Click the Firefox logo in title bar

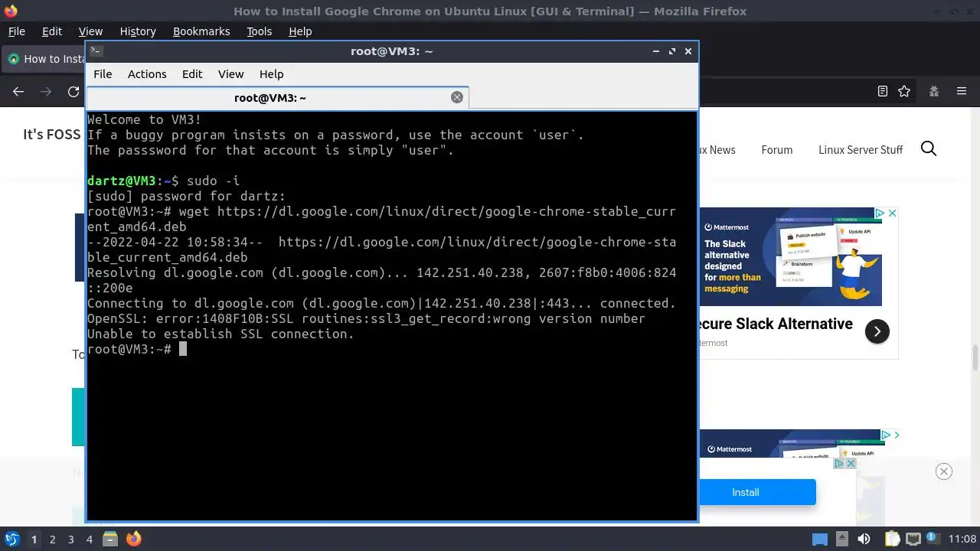tap(9, 11)
